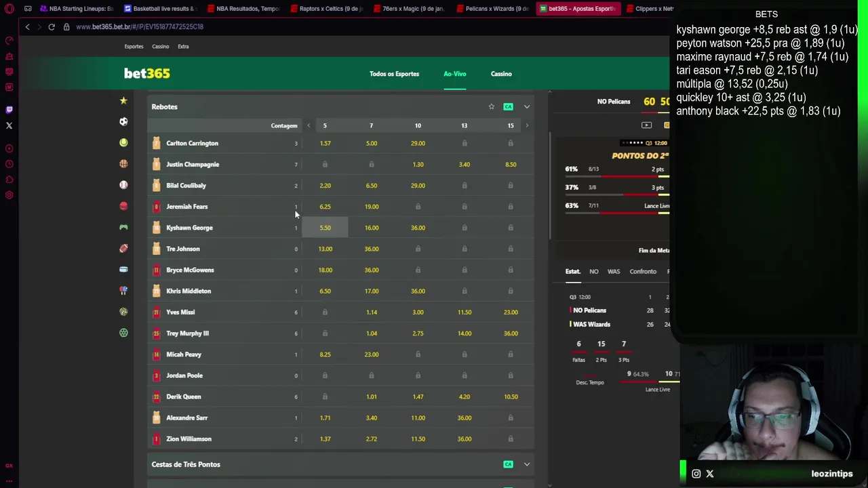The height and width of the screenshot is (488, 868).
Task: Bet Yves Missi 13 rebounds at 11.50
Action: (465, 312)
